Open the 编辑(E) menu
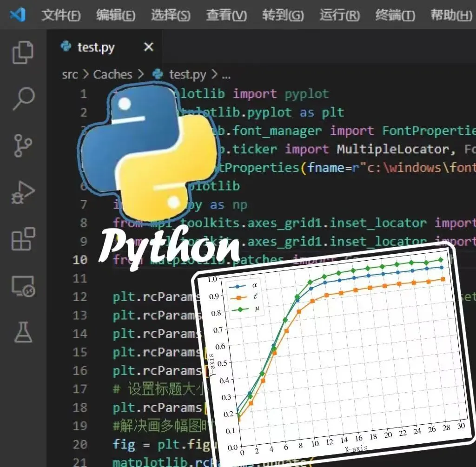Screen dimensions: 476x467 [116, 15]
